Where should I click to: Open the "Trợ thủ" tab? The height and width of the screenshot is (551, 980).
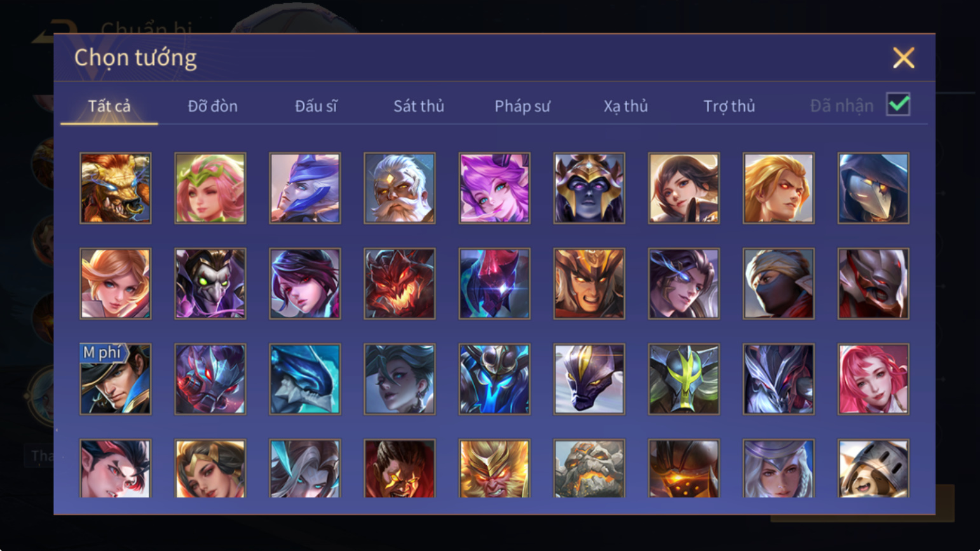[730, 106]
